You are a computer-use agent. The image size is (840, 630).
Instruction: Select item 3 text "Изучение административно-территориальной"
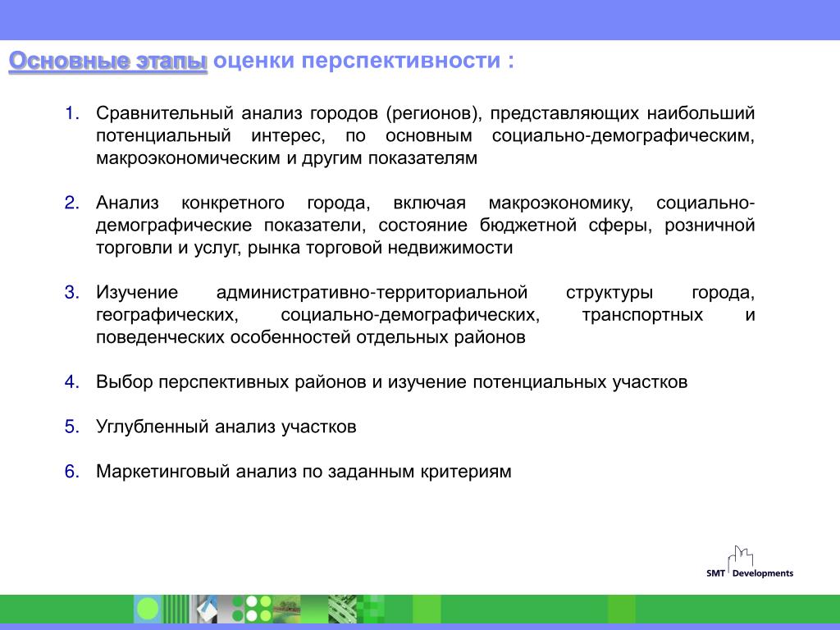[x=312, y=293]
